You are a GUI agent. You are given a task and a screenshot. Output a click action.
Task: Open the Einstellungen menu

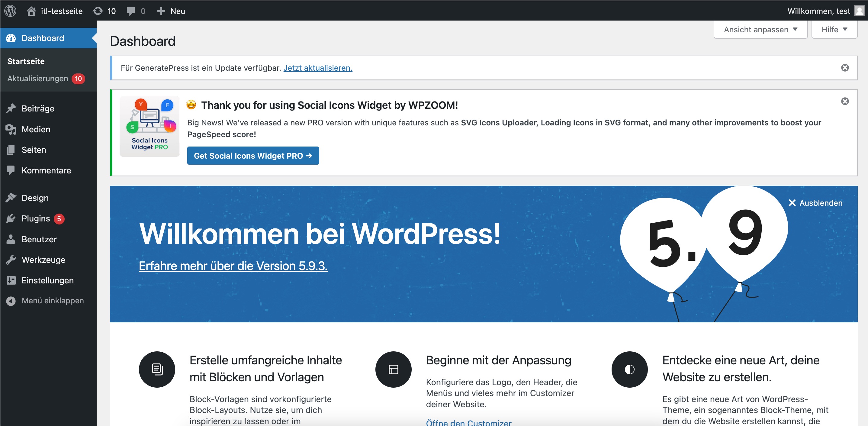click(48, 280)
